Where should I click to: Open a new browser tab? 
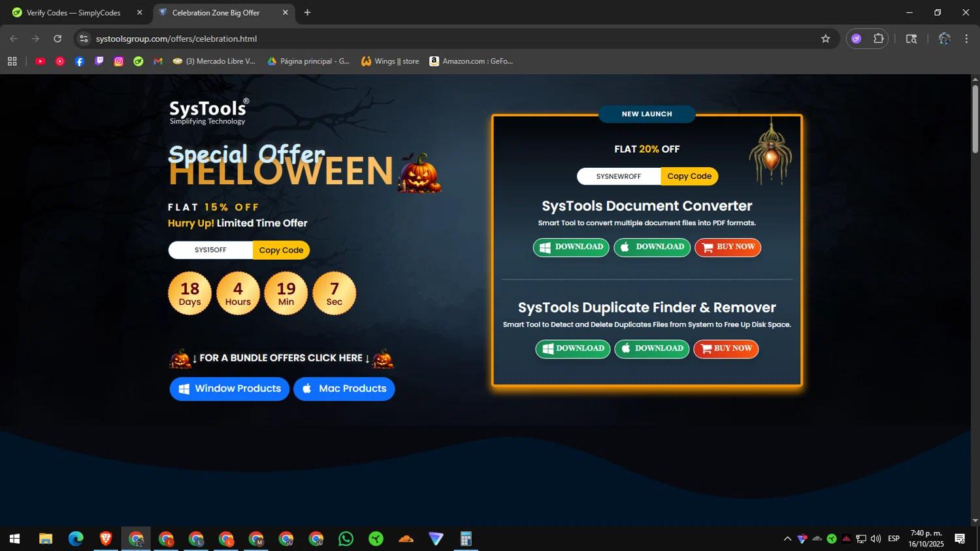coord(307,12)
